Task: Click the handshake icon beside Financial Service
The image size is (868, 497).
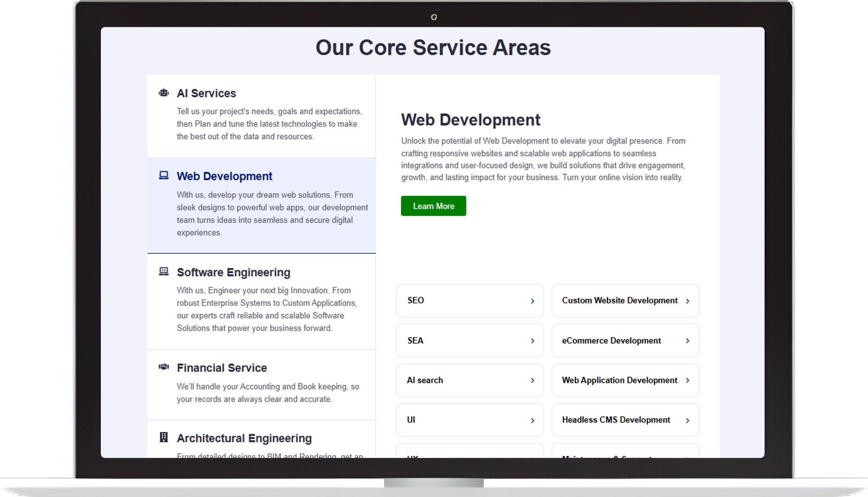Action: [x=164, y=367]
